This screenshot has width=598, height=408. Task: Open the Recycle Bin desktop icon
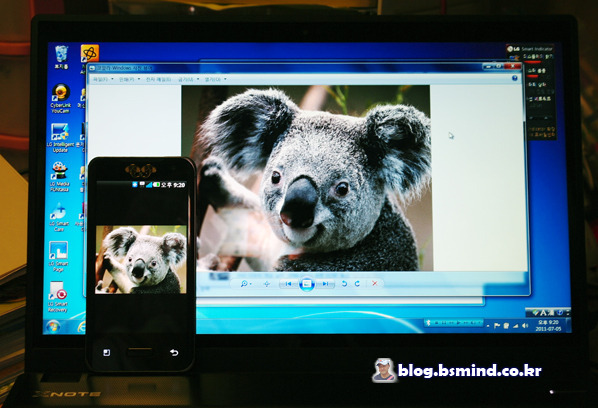coord(61,57)
